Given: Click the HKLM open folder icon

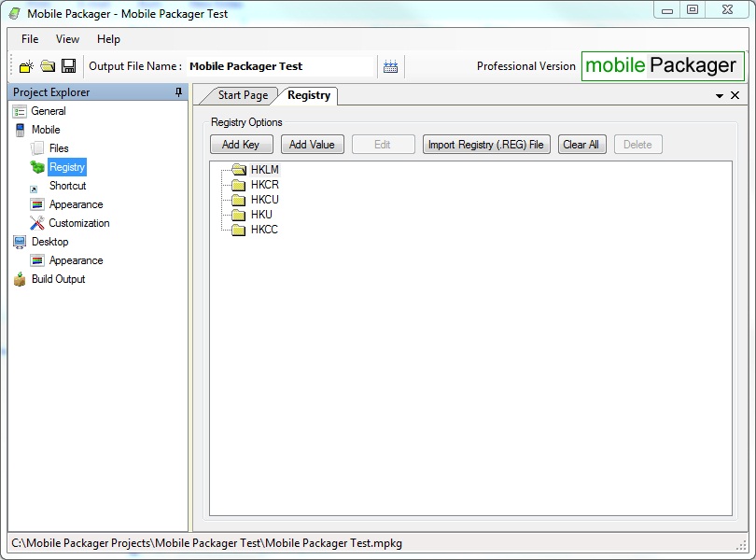Looking at the screenshot, I should click(x=239, y=169).
